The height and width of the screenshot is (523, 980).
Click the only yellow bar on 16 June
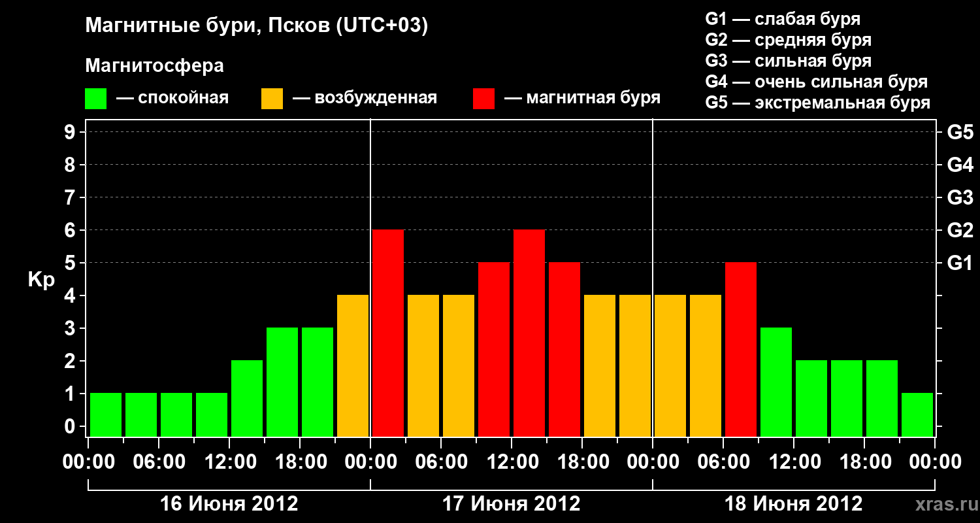click(x=353, y=366)
